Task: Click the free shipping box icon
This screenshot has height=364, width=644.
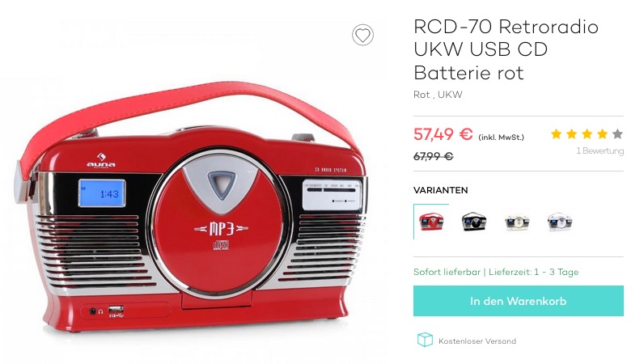Action: (x=425, y=340)
